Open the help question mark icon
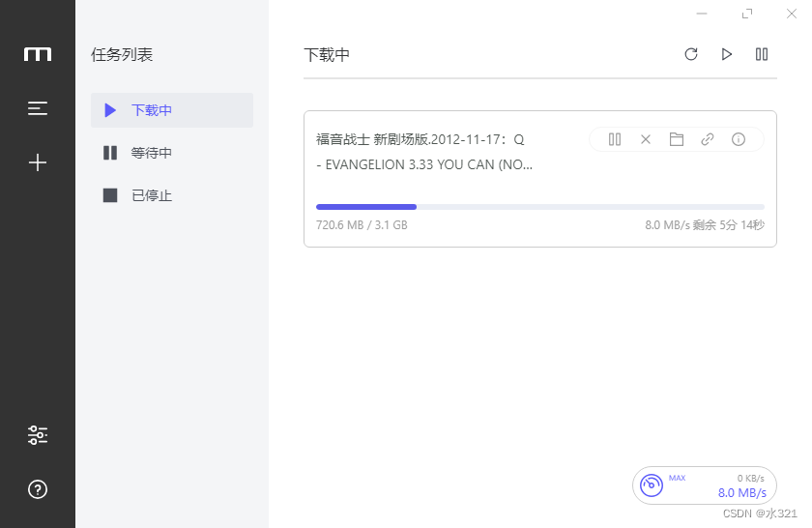 (38, 489)
